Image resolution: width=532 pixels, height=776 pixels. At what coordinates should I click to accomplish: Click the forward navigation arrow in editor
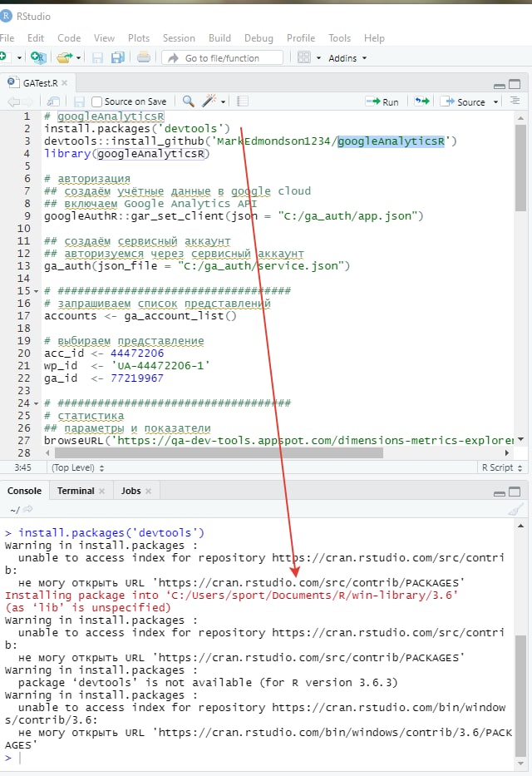27,102
